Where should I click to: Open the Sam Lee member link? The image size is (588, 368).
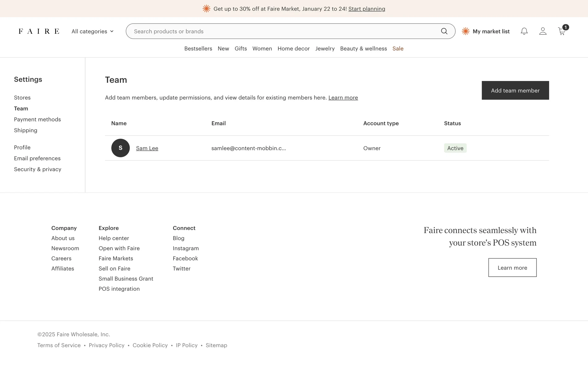(147, 148)
